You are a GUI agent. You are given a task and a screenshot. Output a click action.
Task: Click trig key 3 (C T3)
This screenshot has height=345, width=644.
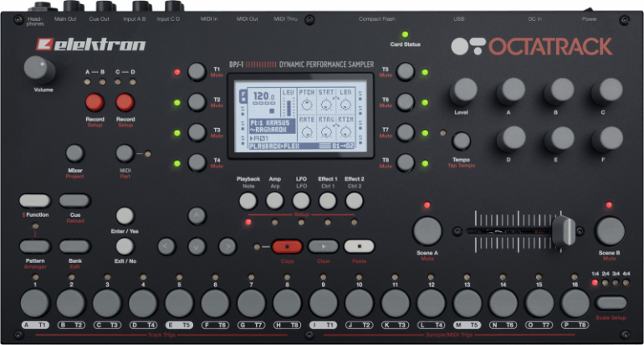[x=107, y=303]
